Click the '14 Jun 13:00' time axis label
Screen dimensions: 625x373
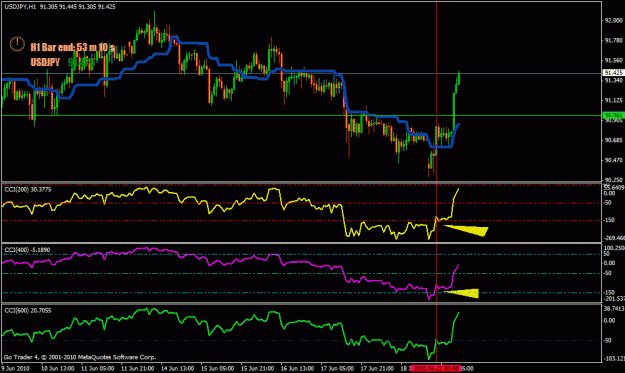click(177, 369)
